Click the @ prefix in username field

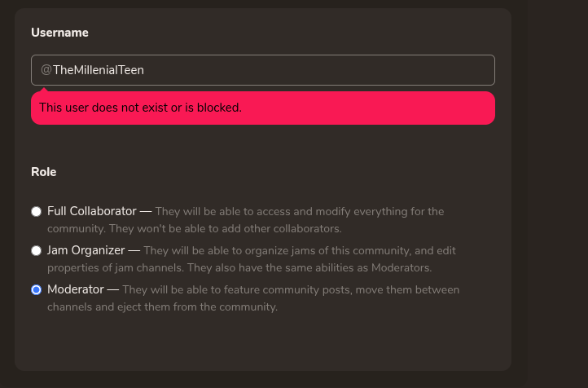click(46, 70)
